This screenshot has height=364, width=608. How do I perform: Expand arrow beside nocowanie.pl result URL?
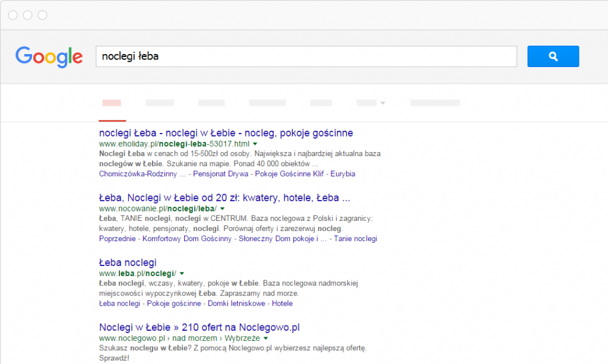[223, 208]
